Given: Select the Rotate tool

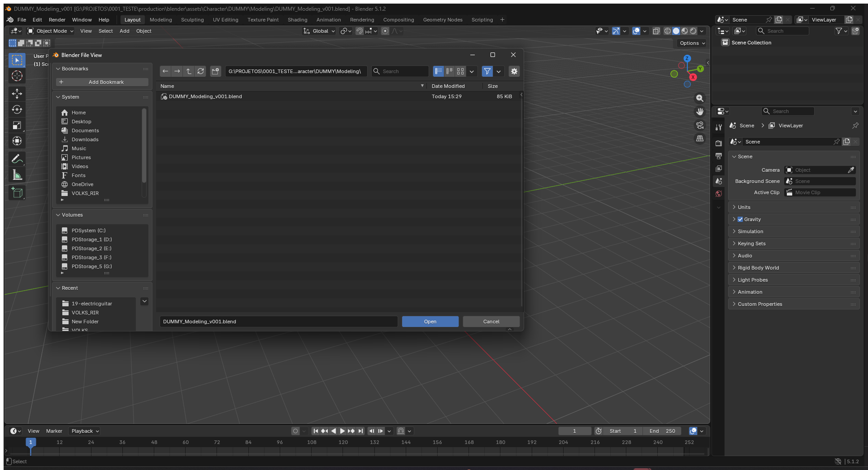Looking at the screenshot, I should [x=17, y=109].
